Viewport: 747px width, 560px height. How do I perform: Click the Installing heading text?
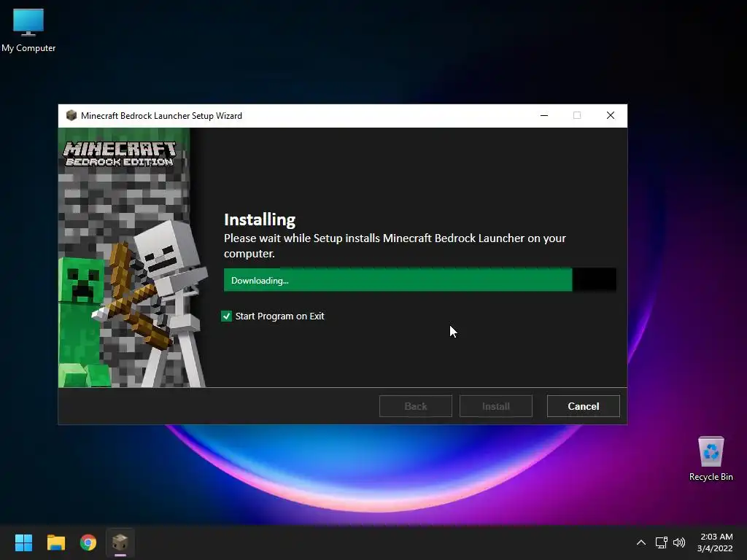coord(260,219)
